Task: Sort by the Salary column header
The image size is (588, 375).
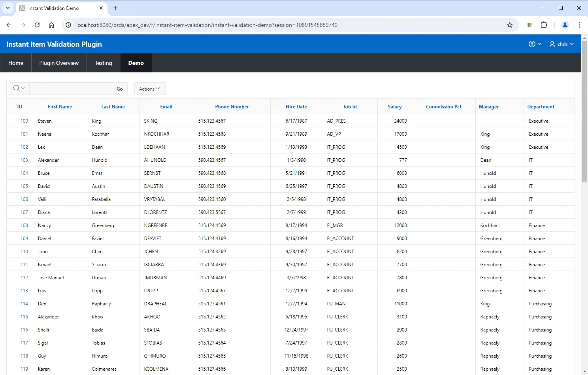Action: (394, 107)
